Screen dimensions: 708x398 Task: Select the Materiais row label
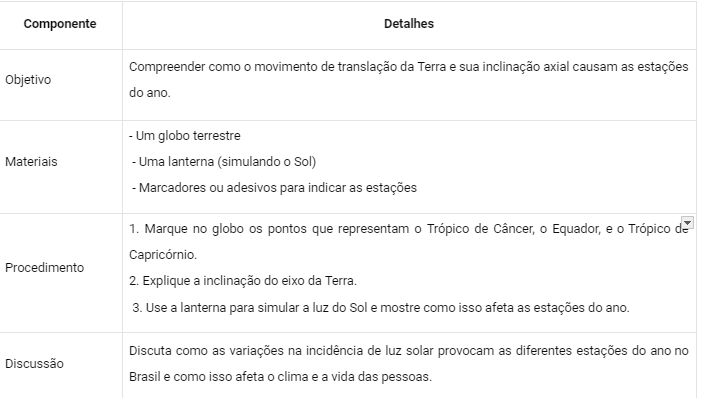tap(31, 162)
